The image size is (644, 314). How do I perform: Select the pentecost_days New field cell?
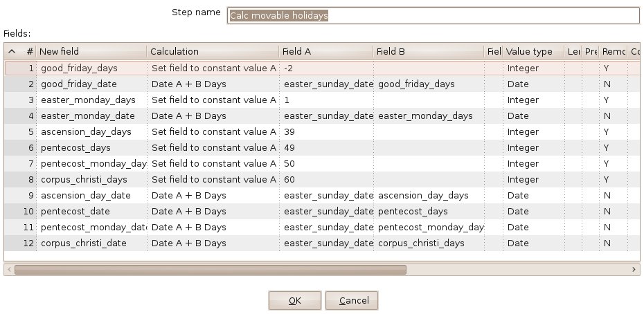pyautogui.click(x=91, y=148)
